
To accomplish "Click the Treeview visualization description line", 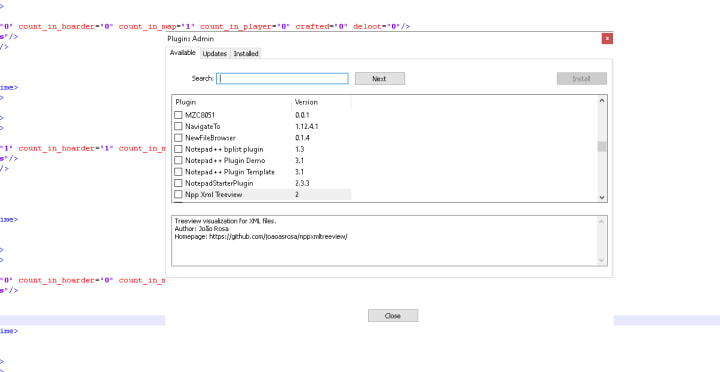I will 225,221.
